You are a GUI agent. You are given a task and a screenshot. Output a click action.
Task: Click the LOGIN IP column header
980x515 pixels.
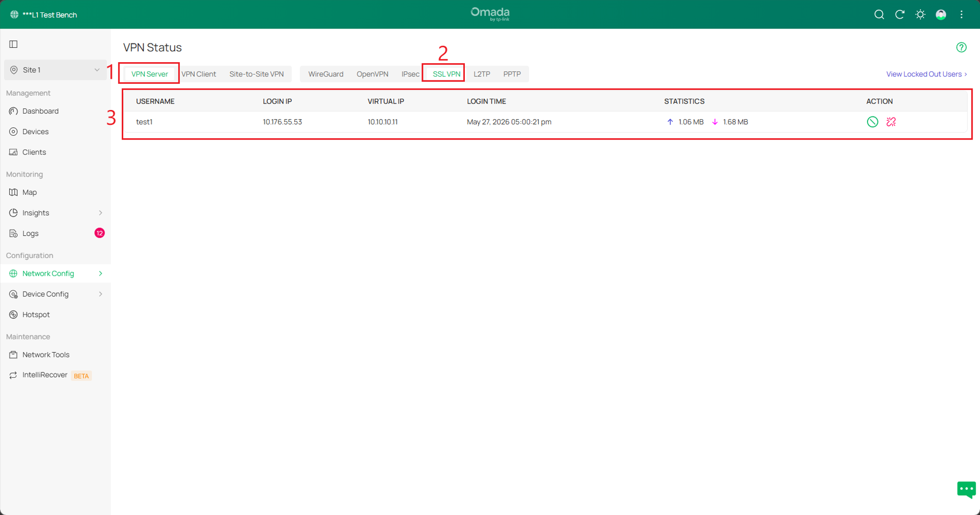click(x=277, y=101)
